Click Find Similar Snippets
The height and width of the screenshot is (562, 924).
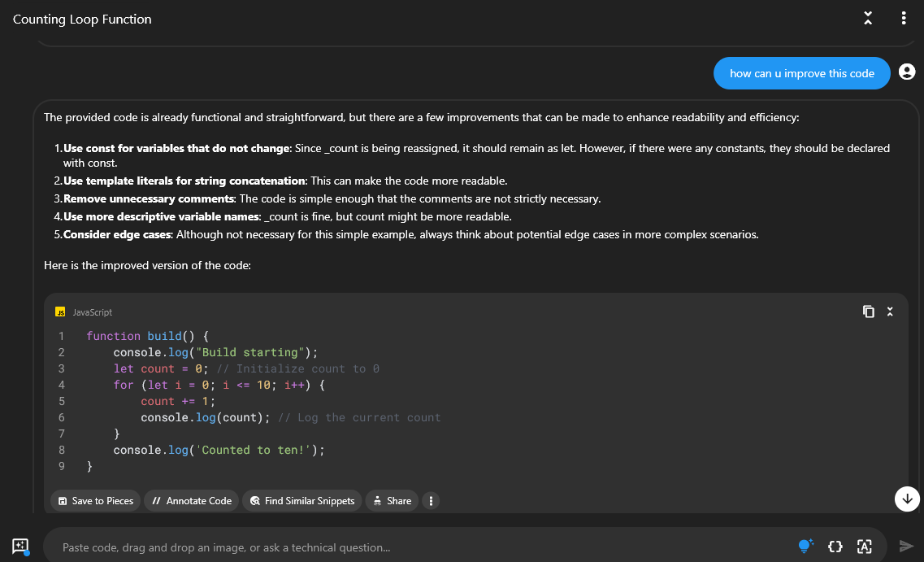[302, 501]
